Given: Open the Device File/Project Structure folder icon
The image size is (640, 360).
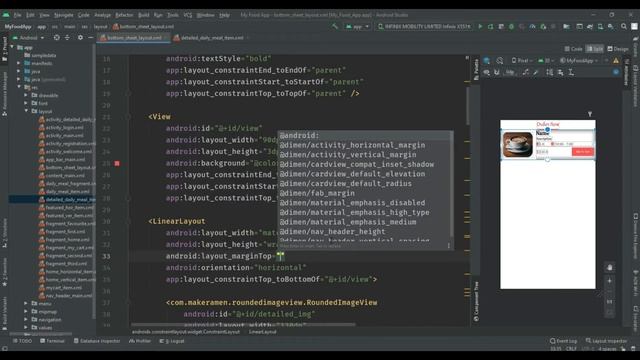Looking at the screenshot, I should tap(566, 27).
